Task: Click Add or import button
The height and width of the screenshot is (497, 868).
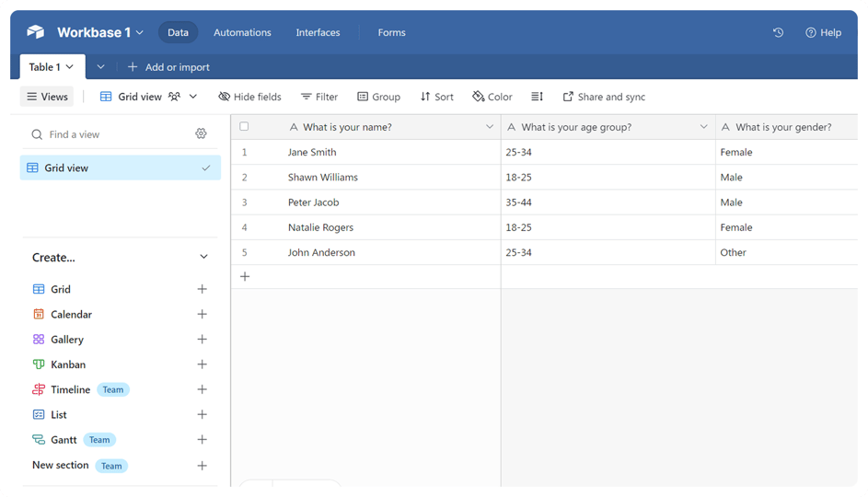Action: click(168, 67)
